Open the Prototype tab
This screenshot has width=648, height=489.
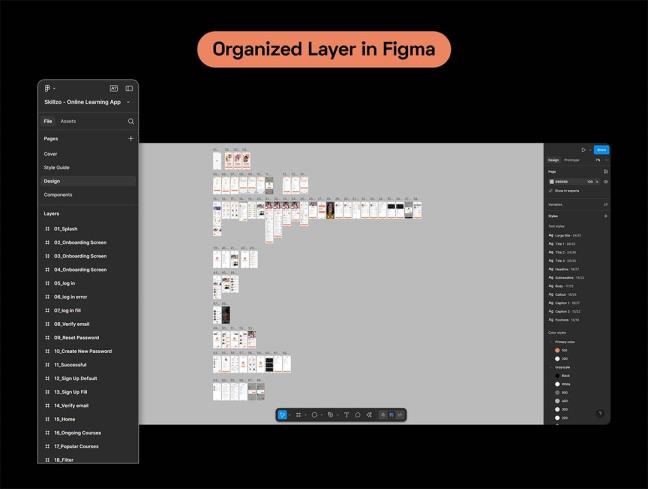tap(572, 160)
